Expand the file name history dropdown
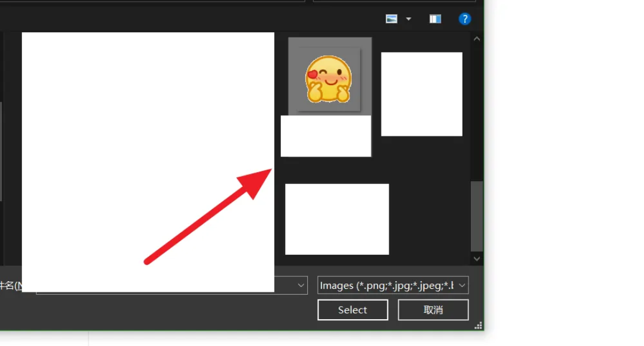The width and height of the screenshot is (644, 346). pyautogui.click(x=301, y=285)
